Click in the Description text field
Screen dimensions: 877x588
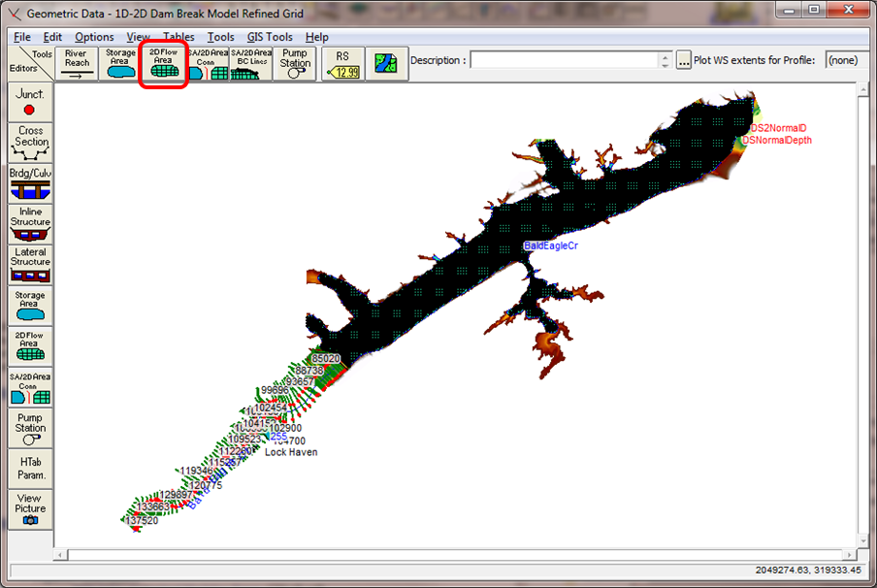coord(565,60)
